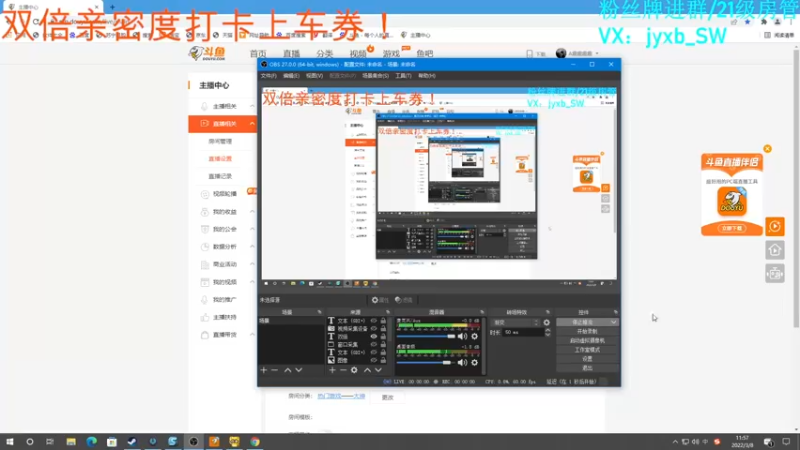Collapse 直播相关 sidebar section chevron
This screenshot has width=800, height=450.
[x=252, y=123]
